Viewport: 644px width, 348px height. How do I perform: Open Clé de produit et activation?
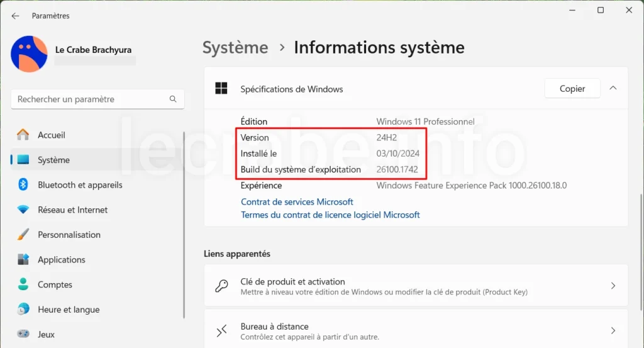tap(416, 286)
